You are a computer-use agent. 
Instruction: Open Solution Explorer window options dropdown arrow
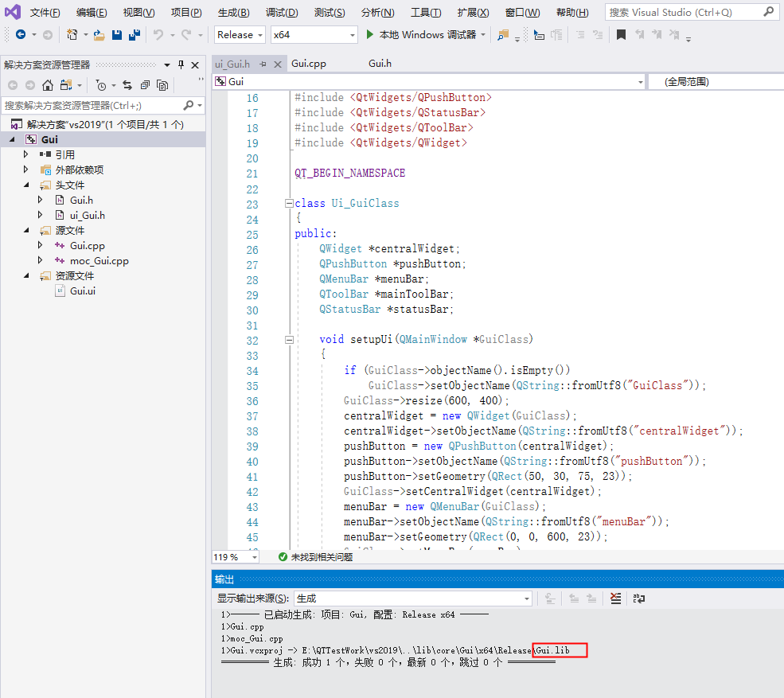pos(167,64)
